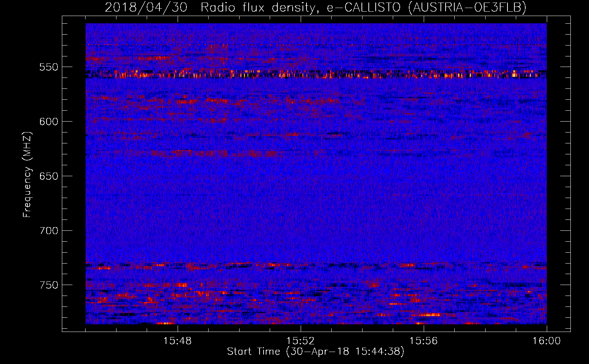This screenshot has width=589, height=364.
Task: Click the 750 frequency tick label
Action: click(x=49, y=285)
